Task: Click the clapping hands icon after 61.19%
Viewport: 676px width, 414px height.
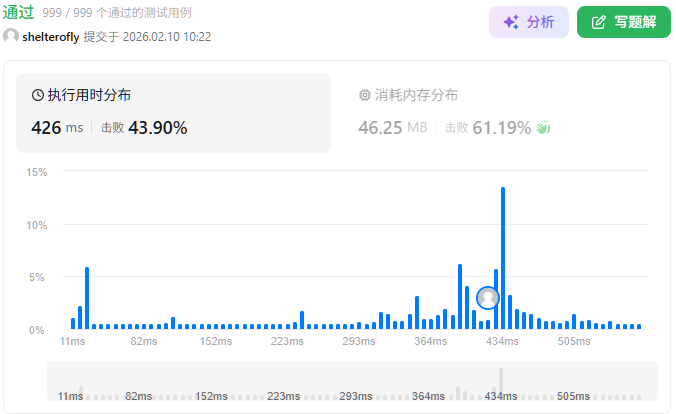Action: (x=544, y=127)
